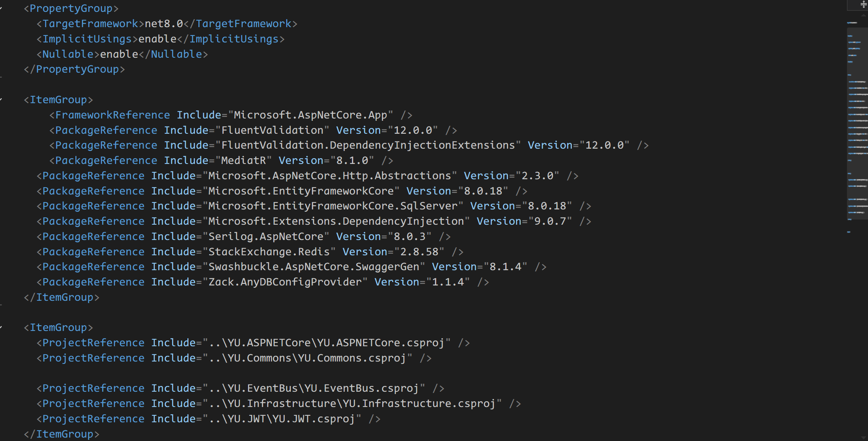
Task: Click "Swashbuckle.AspNetCore.SwaggerGen" package name
Action: (314, 267)
